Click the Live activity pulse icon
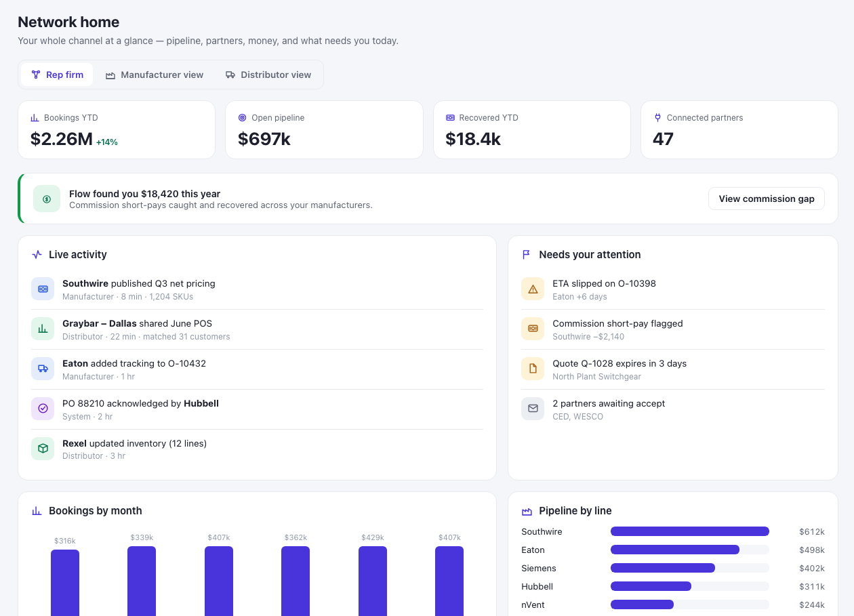 tap(37, 255)
